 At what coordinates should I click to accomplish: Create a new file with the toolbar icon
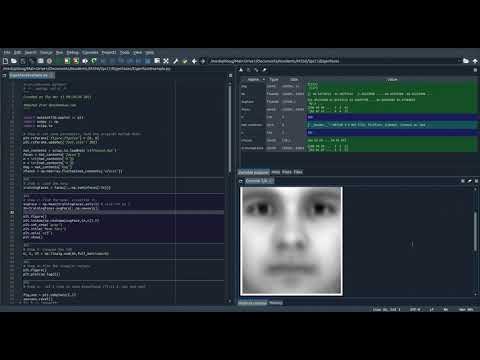5,61
